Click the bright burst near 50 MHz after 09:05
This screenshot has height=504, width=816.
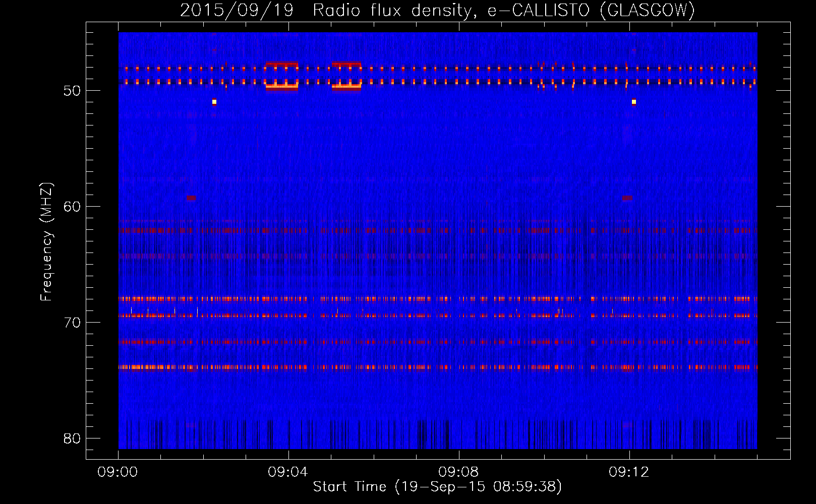[346, 86]
